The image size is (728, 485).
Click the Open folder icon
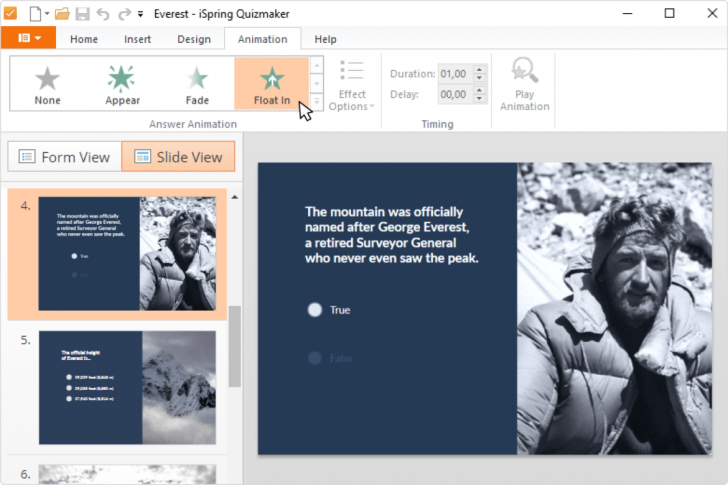pyautogui.click(x=62, y=14)
